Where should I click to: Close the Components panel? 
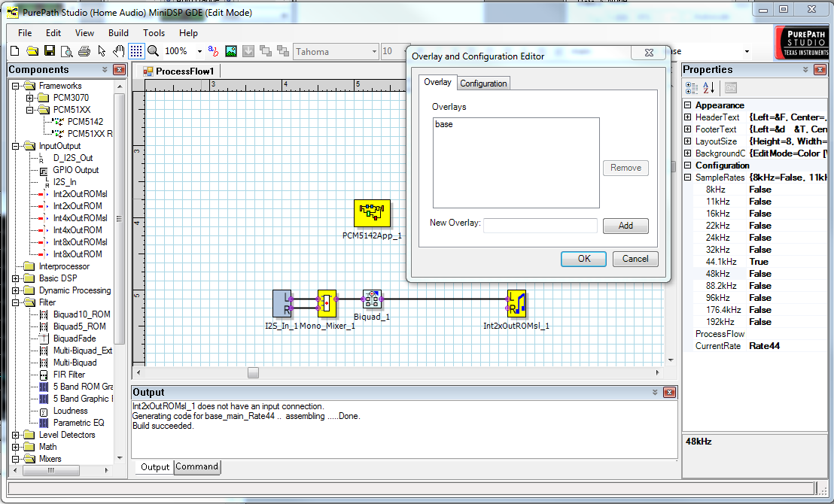pos(120,70)
